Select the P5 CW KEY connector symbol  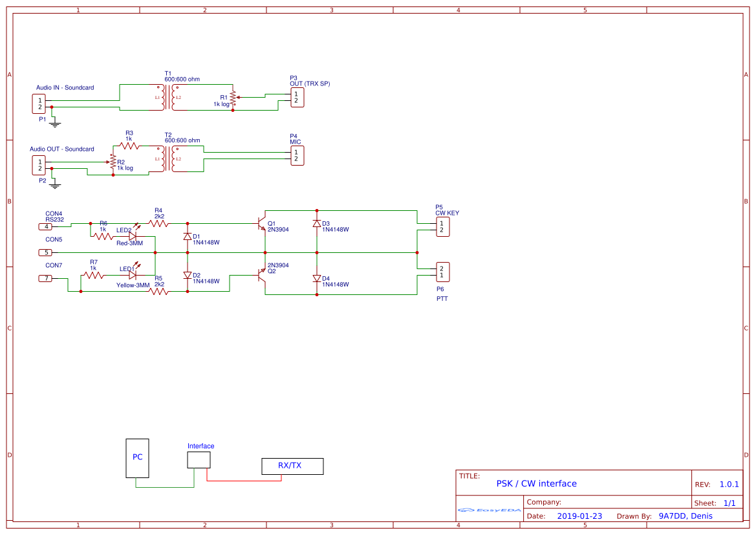442,226
